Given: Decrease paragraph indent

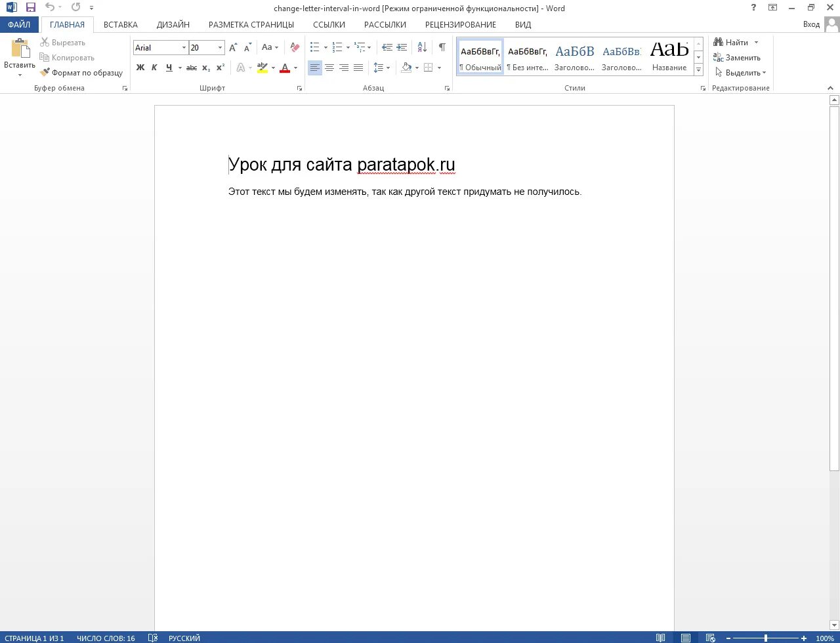Looking at the screenshot, I should tap(387, 47).
